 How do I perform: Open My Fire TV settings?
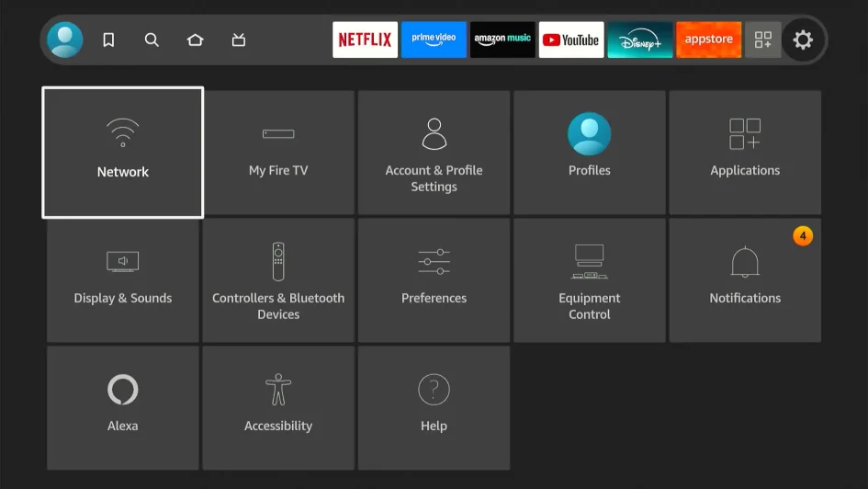click(x=278, y=153)
